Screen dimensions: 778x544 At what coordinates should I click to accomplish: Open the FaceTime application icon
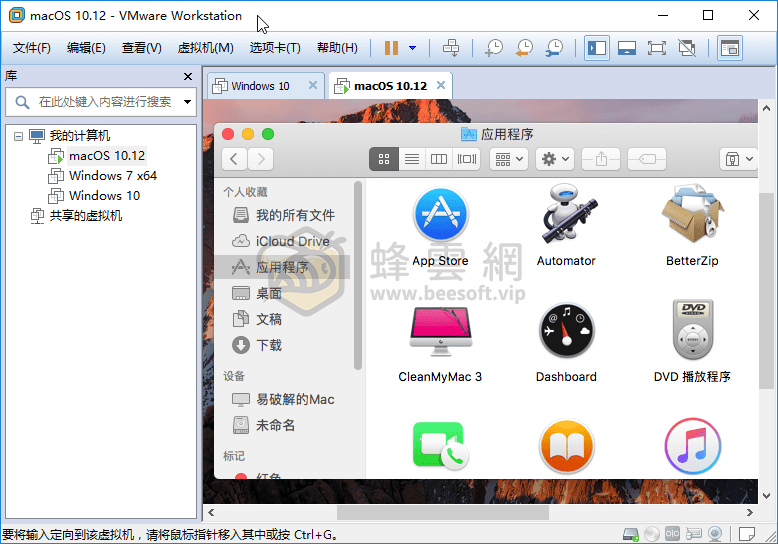[x=440, y=446]
